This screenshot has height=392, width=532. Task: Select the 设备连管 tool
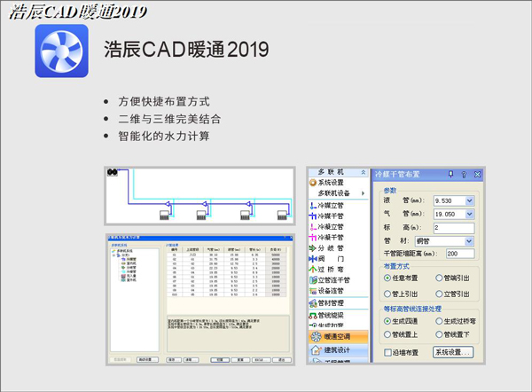(326, 291)
